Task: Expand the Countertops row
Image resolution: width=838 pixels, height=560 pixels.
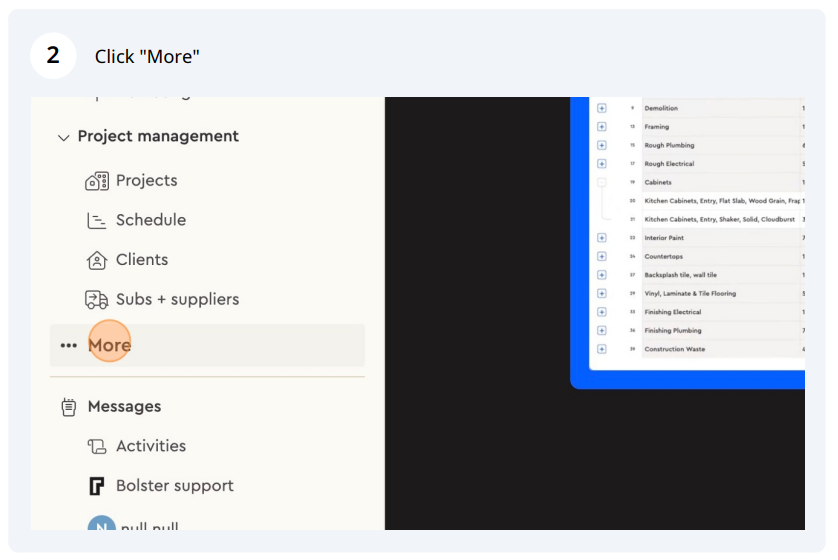Action: (602, 256)
